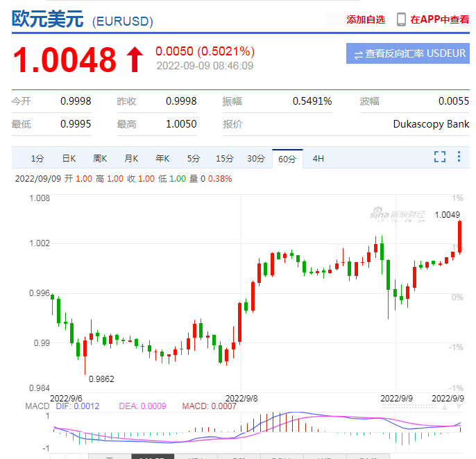Click the 欧元美元 page title
The width and height of the screenshot is (476, 459).
point(48,19)
